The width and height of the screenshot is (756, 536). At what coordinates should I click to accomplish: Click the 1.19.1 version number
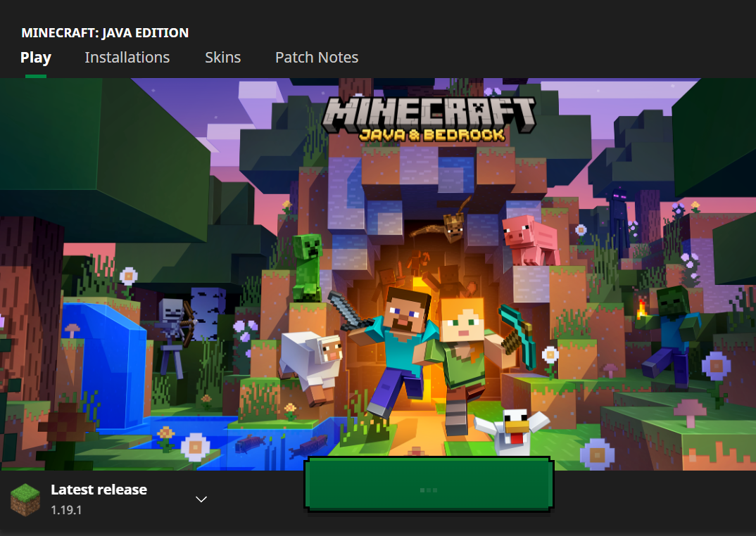tap(66, 510)
